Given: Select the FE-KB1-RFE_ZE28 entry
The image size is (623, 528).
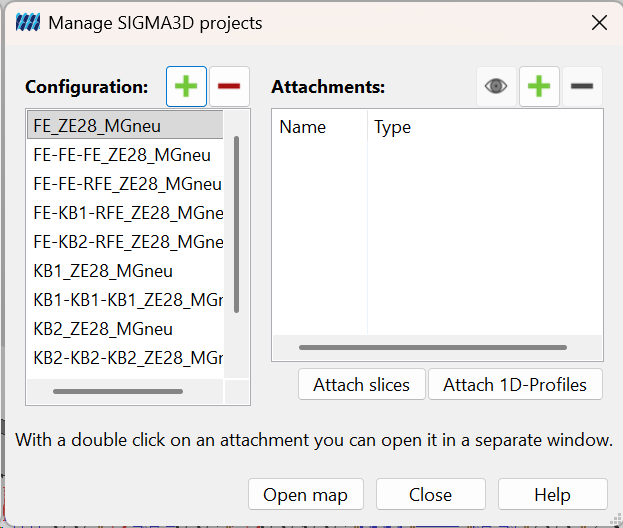Looking at the screenshot, I should click(x=125, y=213).
